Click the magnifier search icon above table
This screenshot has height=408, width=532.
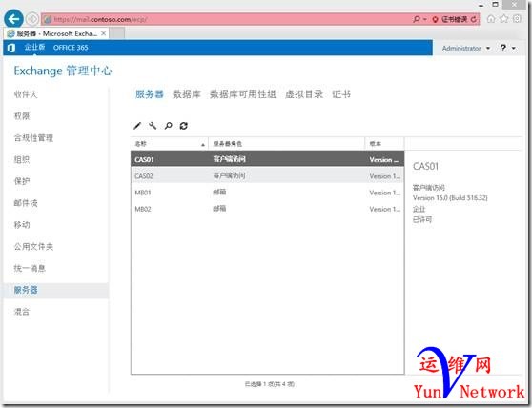[x=169, y=126]
